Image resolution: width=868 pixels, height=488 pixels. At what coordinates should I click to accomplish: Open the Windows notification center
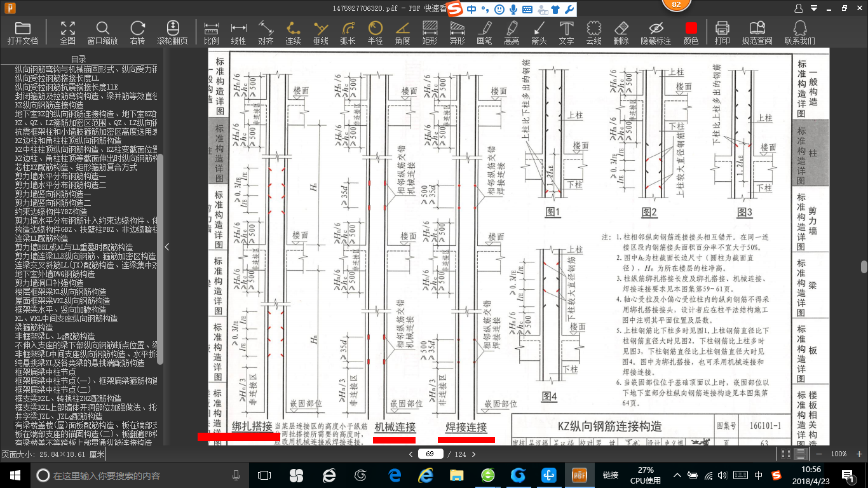(x=848, y=475)
